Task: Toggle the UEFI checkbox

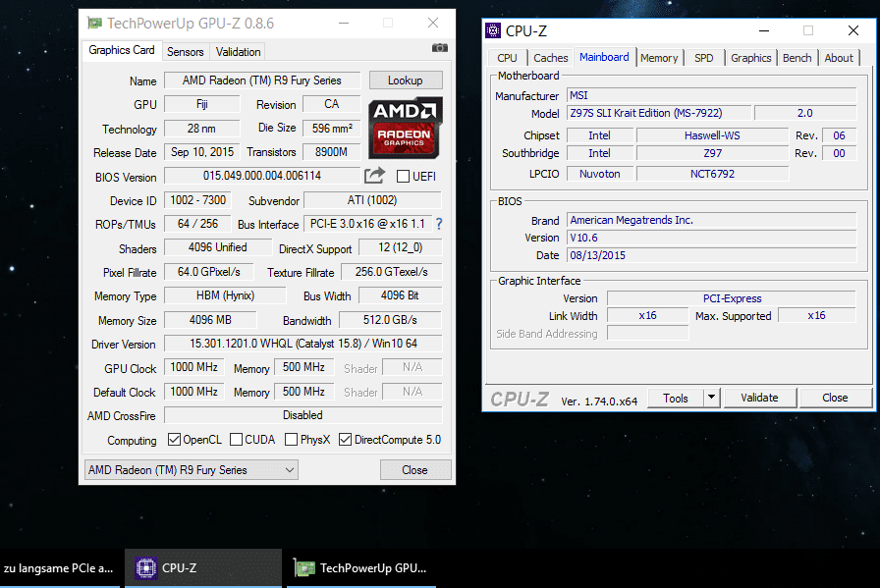Action: [x=403, y=176]
